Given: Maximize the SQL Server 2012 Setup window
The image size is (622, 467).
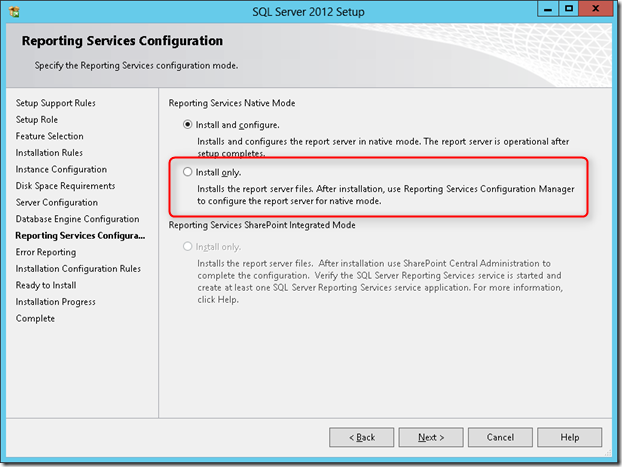Looking at the screenshot, I should click(568, 9).
